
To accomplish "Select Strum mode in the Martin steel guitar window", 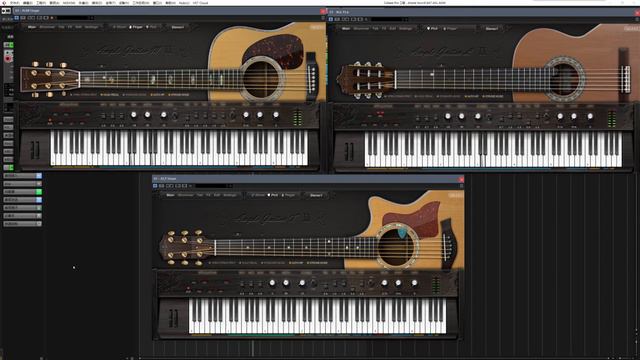I will tap(119, 27).
